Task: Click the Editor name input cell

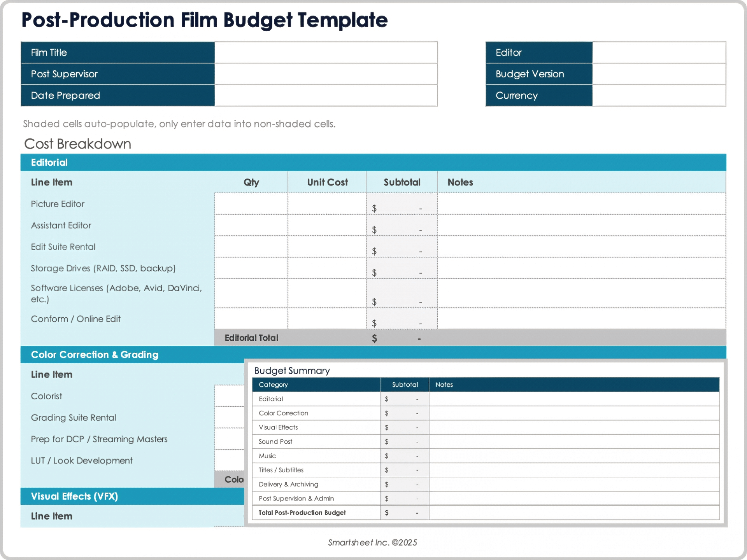Action: pyautogui.click(x=659, y=52)
